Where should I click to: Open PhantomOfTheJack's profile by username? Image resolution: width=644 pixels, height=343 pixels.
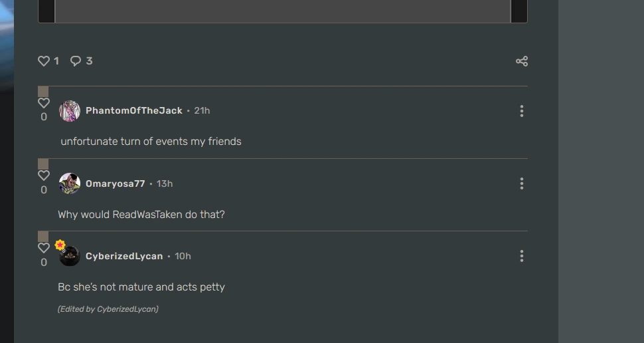(134, 111)
